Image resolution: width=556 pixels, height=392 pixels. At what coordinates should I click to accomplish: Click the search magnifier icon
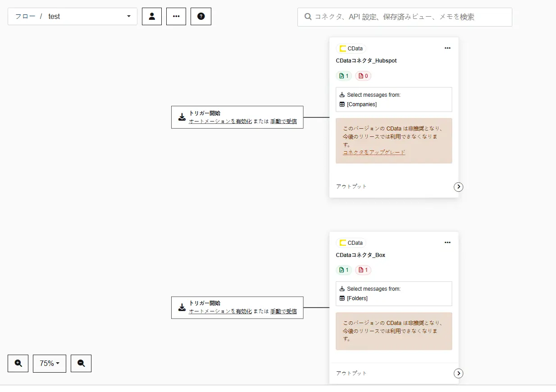tap(308, 17)
